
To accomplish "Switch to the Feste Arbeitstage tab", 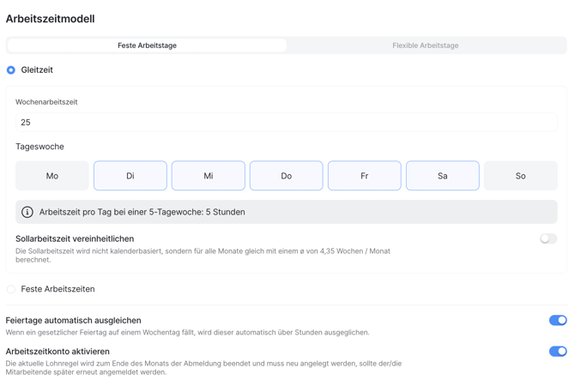I will click(x=147, y=45).
